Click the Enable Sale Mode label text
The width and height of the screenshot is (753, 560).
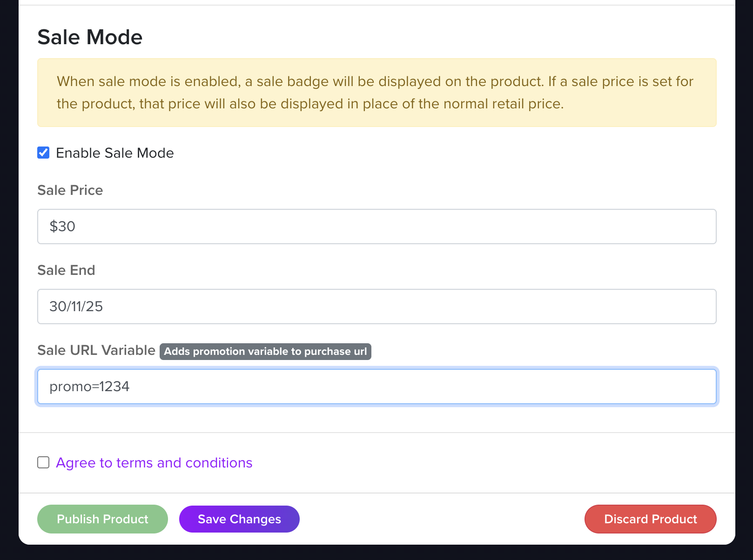pos(114,153)
